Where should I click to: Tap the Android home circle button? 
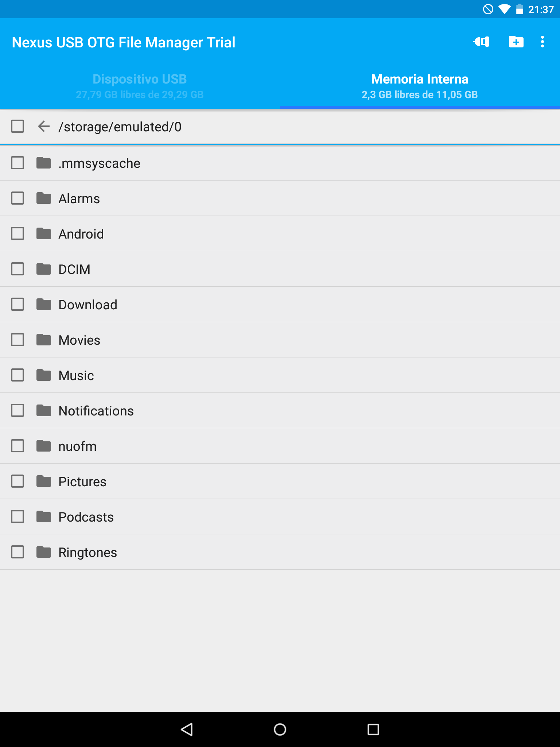[280, 729]
